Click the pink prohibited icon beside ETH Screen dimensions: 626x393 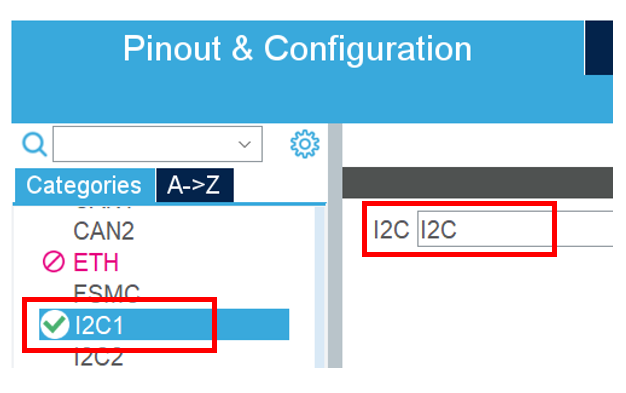[53, 262]
